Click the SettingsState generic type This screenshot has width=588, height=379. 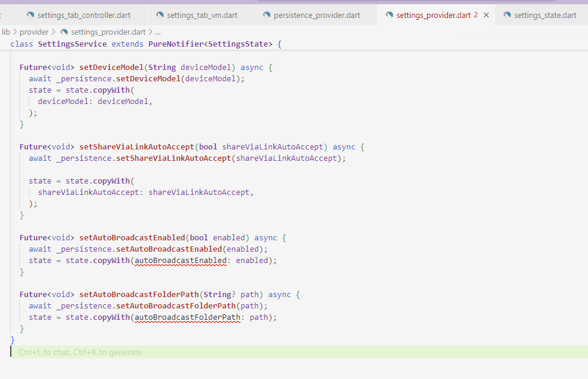pyautogui.click(x=238, y=44)
